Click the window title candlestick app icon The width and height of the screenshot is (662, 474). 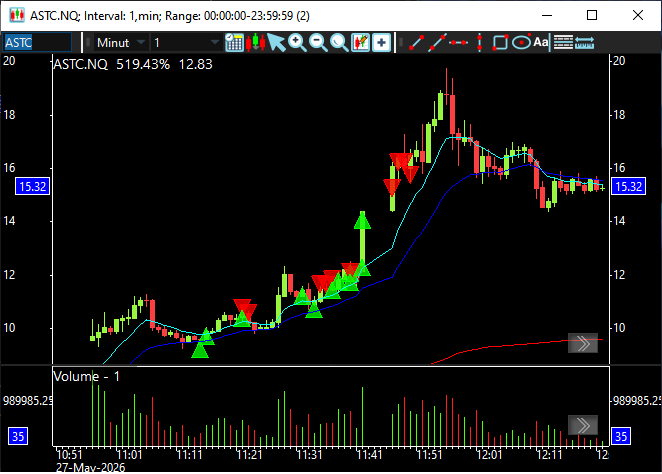pos(17,15)
